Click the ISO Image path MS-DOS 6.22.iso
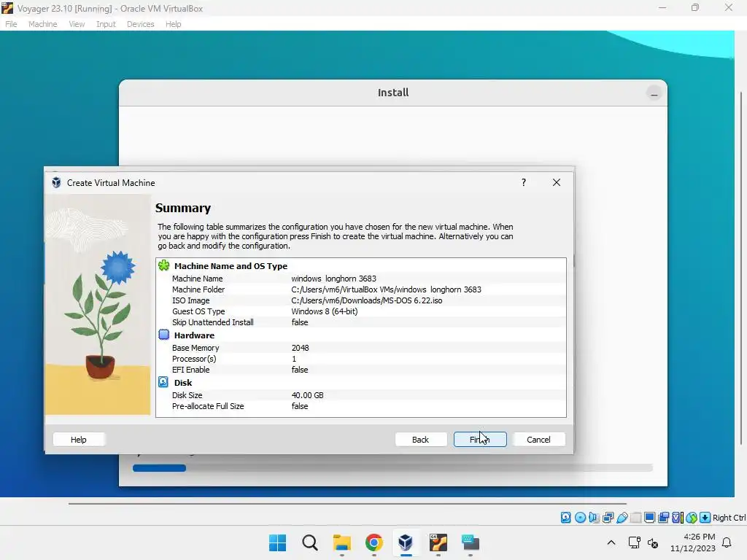 pos(367,300)
